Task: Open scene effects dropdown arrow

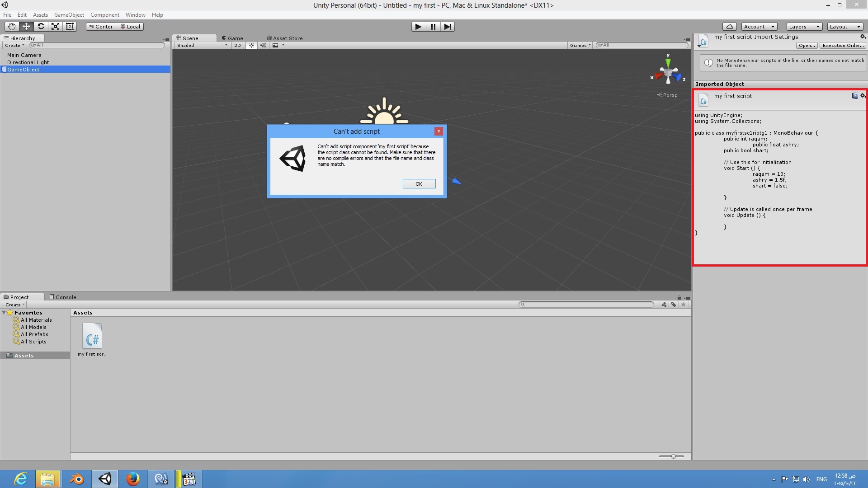Action: (283, 46)
